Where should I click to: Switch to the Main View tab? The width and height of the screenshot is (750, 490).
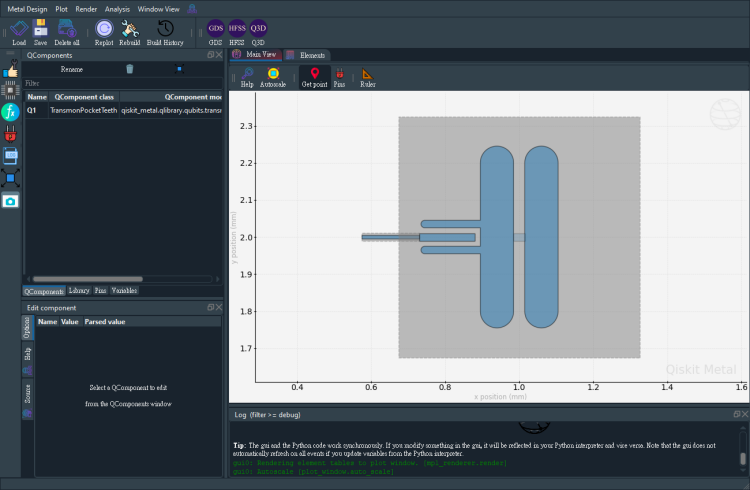[x=255, y=55]
